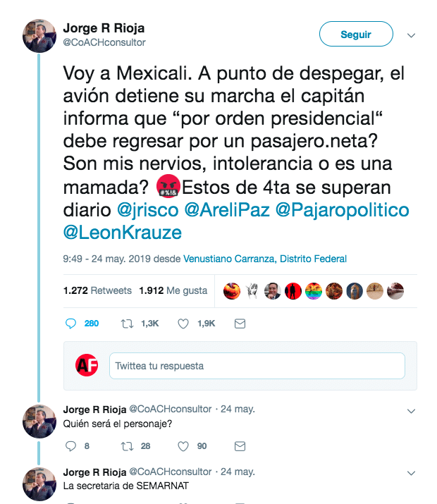Viewport: 437px width, 504px height.
Task: Click the reply icon on main tweet
Action: (70, 324)
